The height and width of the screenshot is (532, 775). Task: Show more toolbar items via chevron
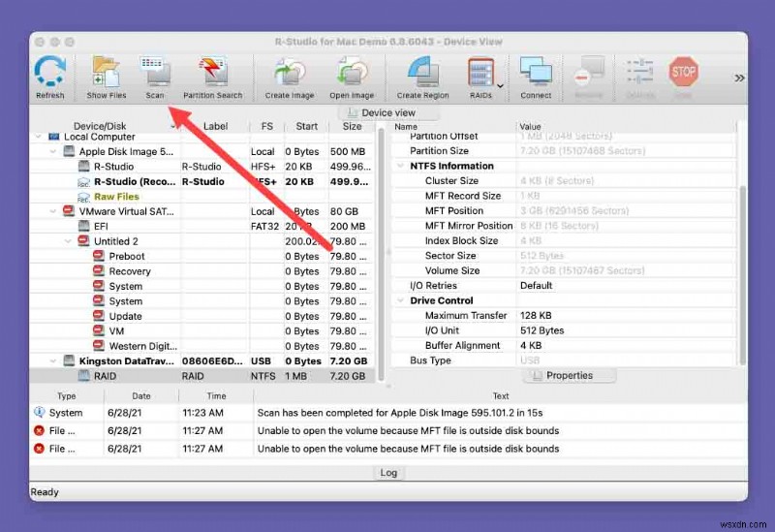coord(739,78)
